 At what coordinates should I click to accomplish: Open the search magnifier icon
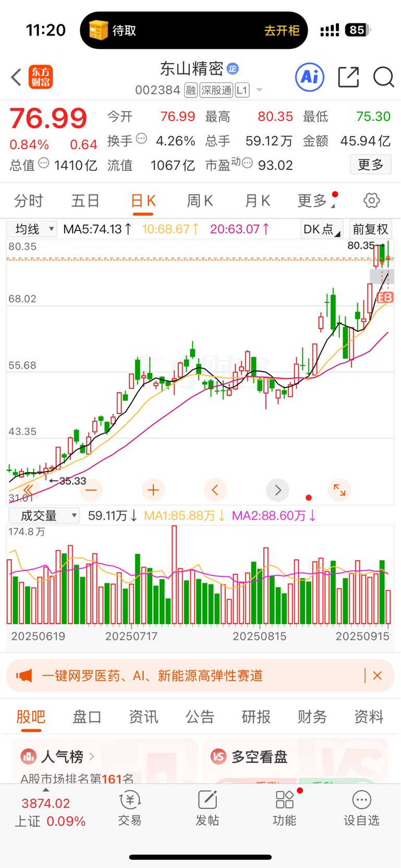click(x=384, y=77)
